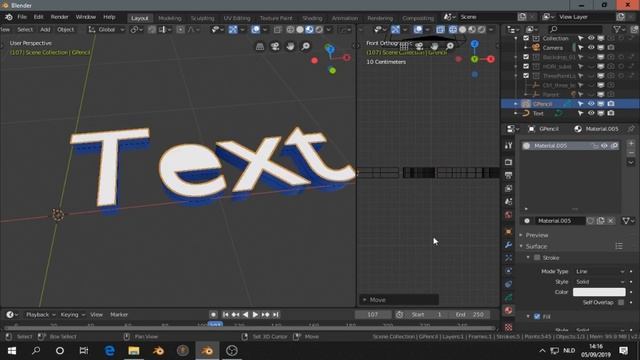Switch to the Shading workspace tab
The image size is (640, 360).
312,18
